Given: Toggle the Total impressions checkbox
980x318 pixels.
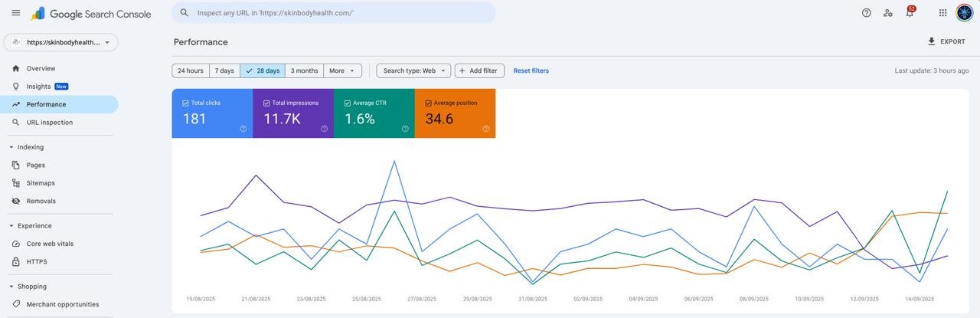Looking at the screenshot, I should point(266,103).
